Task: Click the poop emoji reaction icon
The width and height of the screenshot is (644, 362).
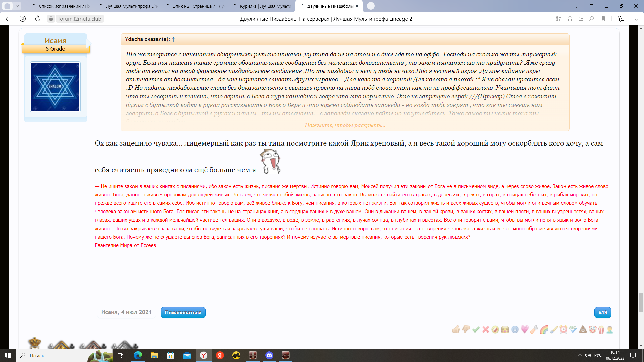Action: point(583,330)
